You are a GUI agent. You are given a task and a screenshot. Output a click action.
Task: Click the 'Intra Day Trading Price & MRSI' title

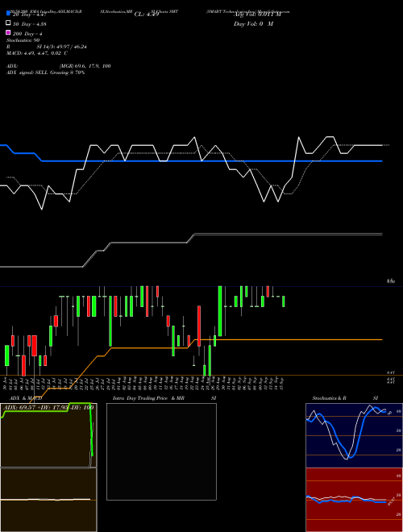coord(164,398)
